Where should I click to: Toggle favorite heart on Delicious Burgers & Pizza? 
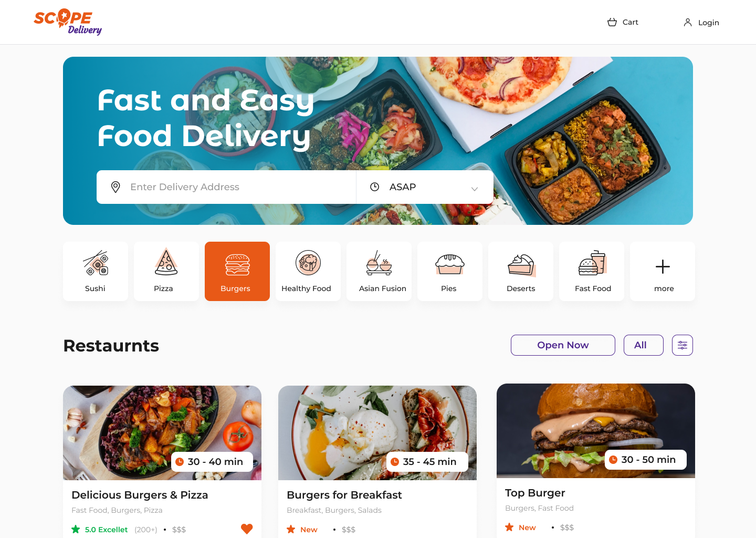[x=247, y=529]
